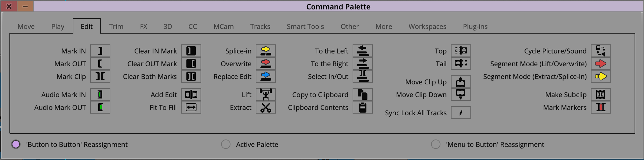Select the Copy to Clipboard icon
The height and width of the screenshot is (160, 644).
pos(363,94)
